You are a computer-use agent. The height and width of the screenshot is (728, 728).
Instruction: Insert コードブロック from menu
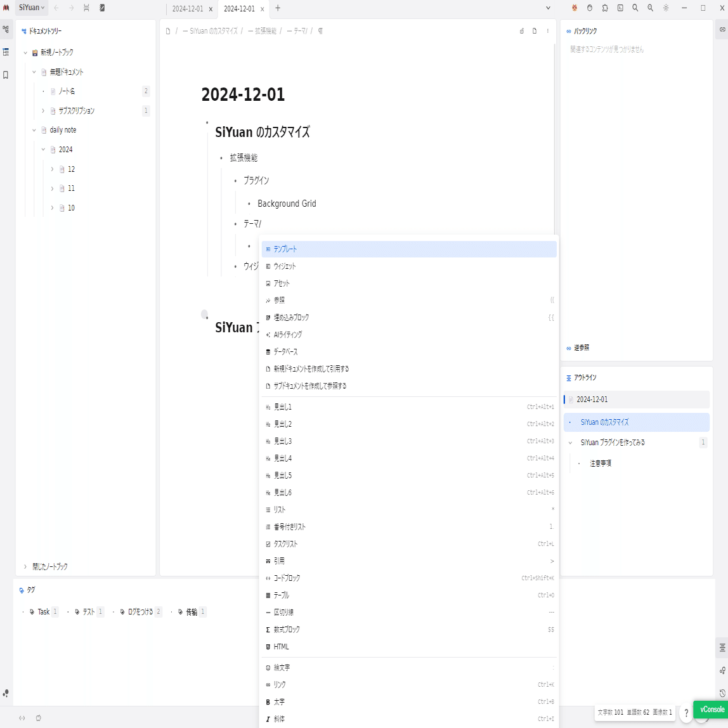click(409, 578)
